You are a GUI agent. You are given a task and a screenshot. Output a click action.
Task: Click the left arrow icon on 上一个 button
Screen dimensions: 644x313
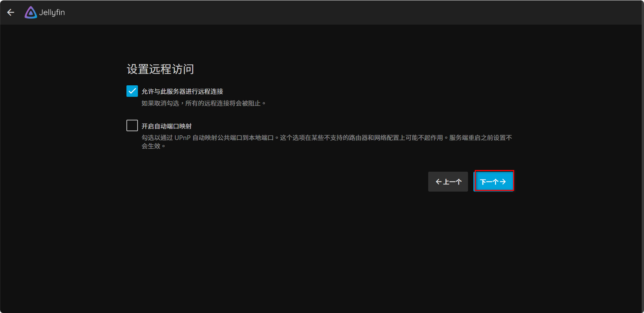[438, 182]
